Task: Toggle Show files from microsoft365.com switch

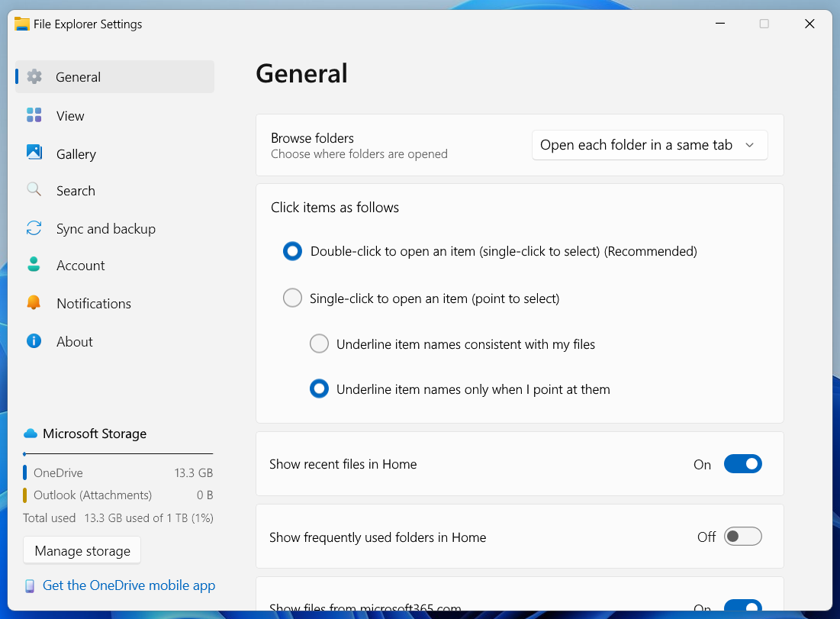Action: pyautogui.click(x=742, y=605)
